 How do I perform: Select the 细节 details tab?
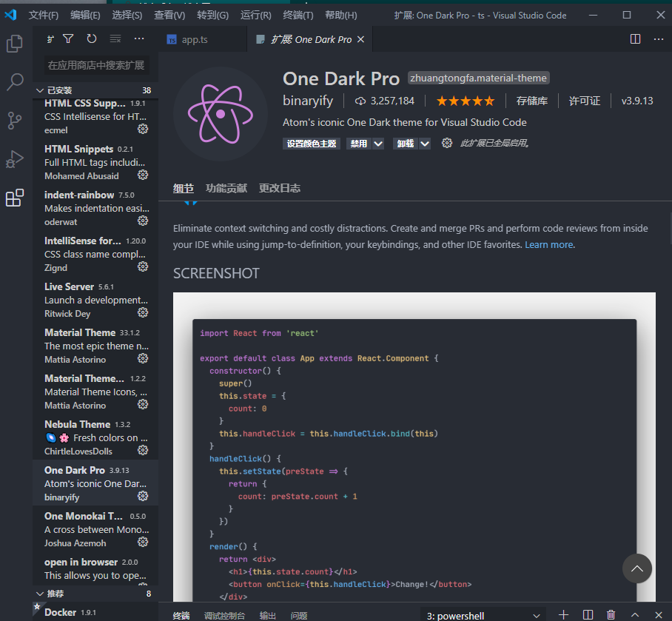coord(184,188)
